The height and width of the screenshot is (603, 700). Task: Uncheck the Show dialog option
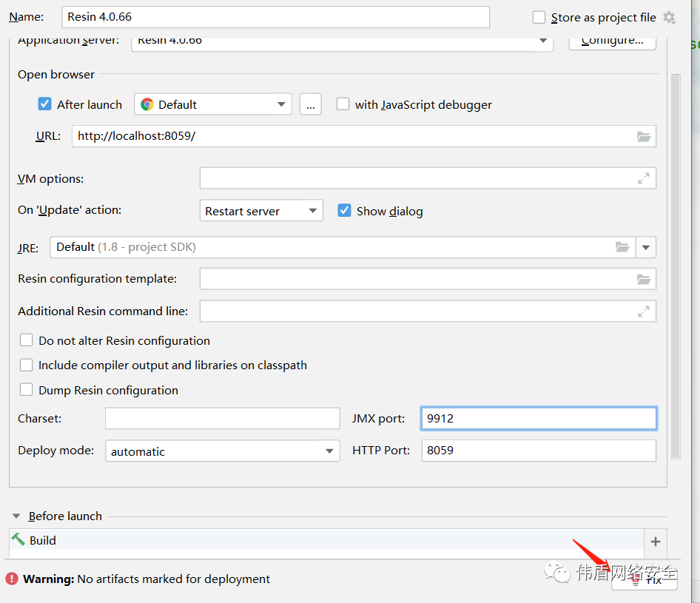[x=344, y=210]
